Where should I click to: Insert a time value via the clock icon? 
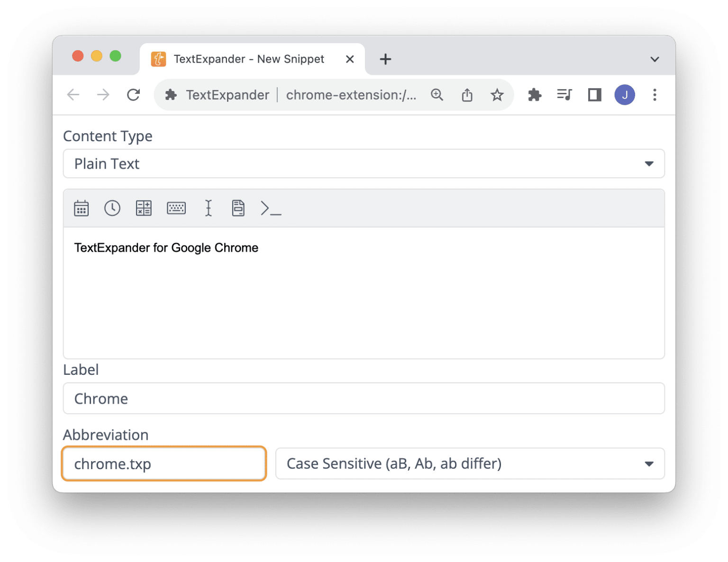pyautogui.click(x=112, y=208)
